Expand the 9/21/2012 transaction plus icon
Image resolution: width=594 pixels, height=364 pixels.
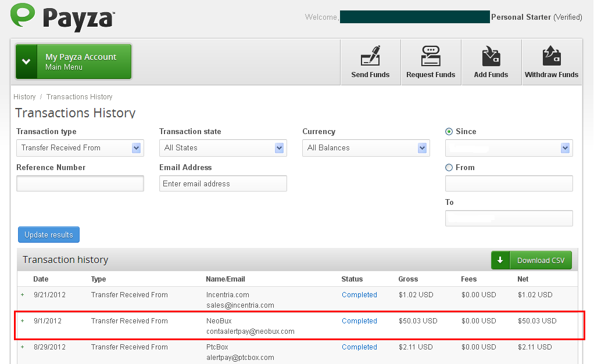coord(22,295)
